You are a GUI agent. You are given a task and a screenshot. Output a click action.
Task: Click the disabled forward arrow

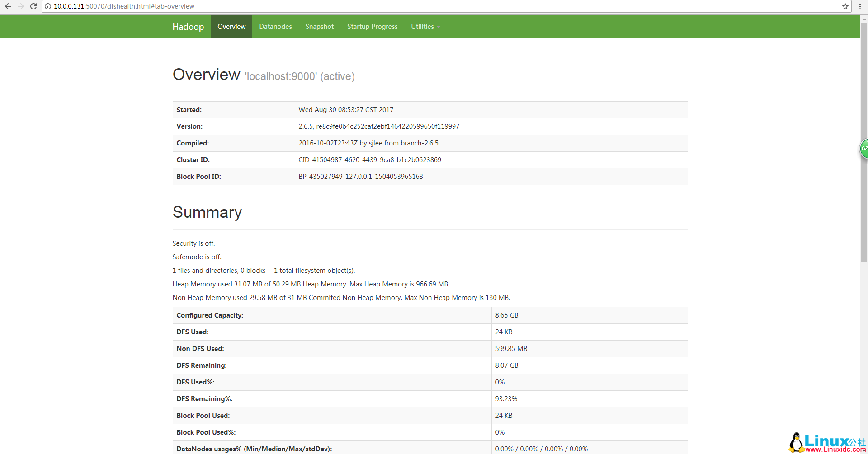(20, 6)
